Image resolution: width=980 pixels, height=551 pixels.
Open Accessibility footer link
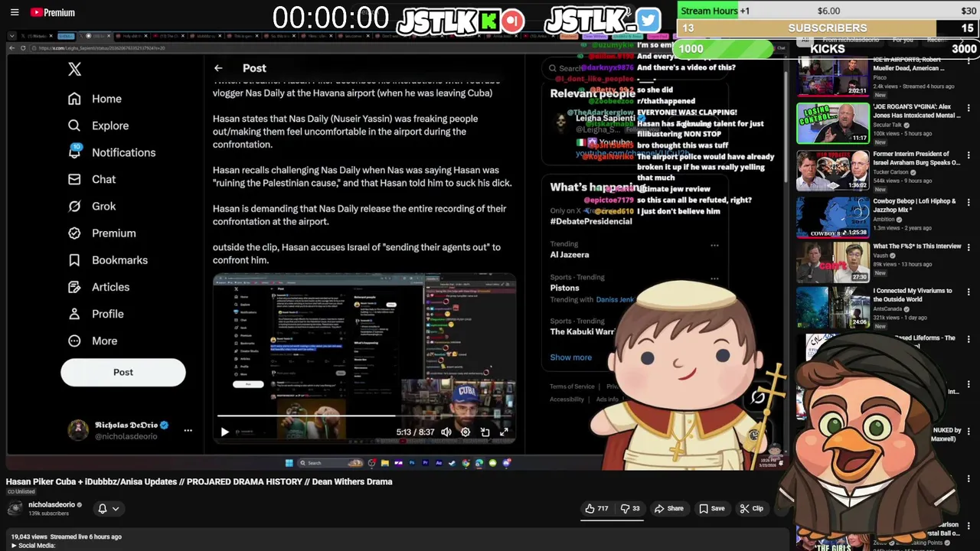coord(567,399)
